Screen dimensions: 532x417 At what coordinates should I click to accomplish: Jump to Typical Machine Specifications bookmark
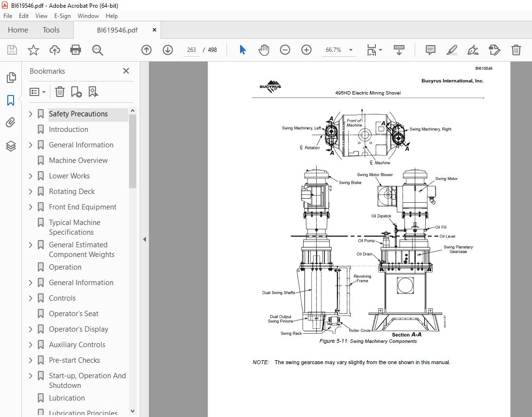tap(75, 227)
